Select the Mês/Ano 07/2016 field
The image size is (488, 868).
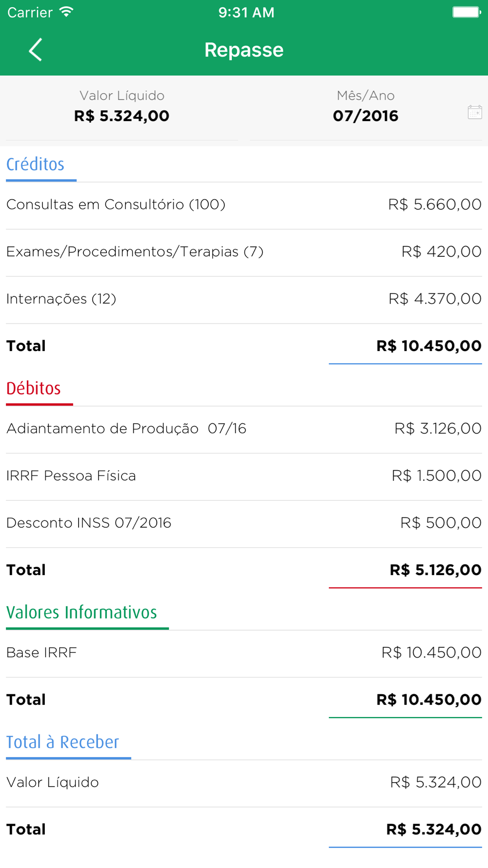pos(366,107)
